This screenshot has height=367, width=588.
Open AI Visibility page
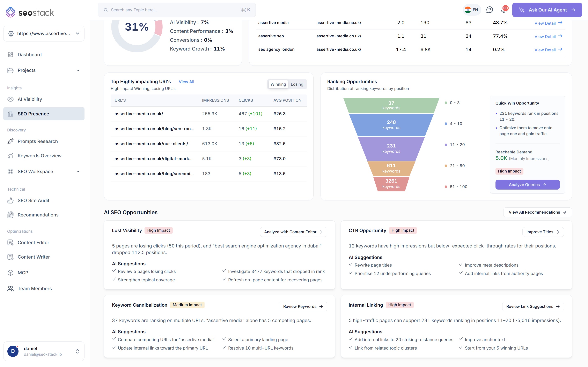[44, 99]
